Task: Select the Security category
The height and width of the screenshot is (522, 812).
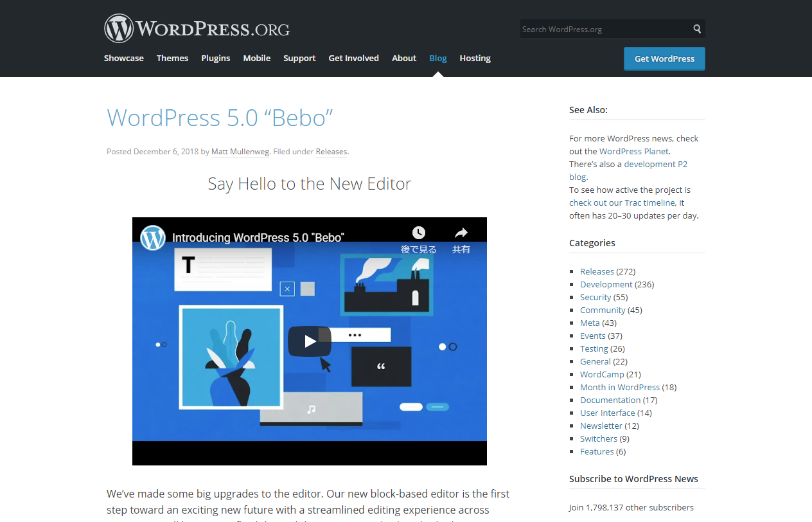Action: pyautogui.click(x=596, y=297)
